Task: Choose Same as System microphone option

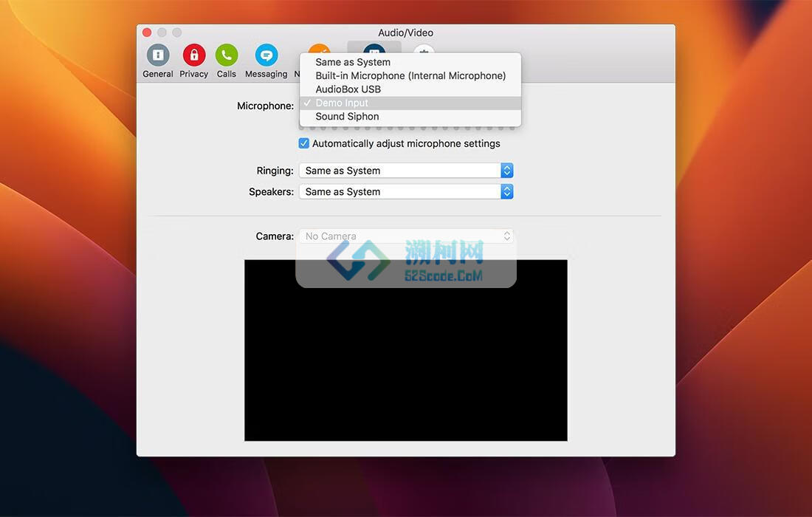Action: point(410,62)
